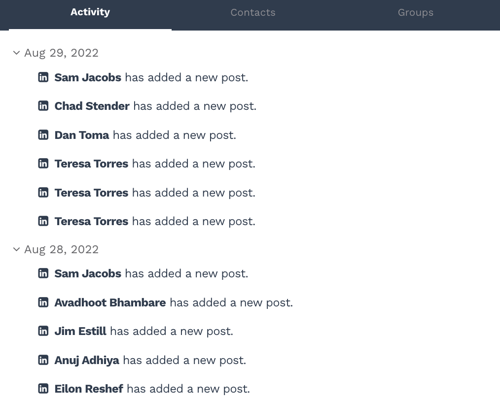Click LinkedIn icon of first Teresa Torres entry
Viewport: 500px width, 401px height.
click(x=43, y=164)
